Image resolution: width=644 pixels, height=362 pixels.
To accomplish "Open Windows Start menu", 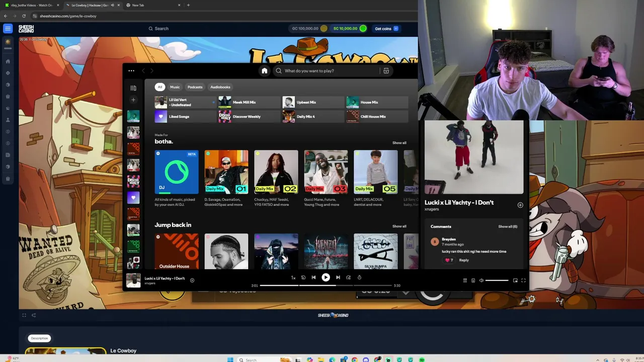I will [230, 359].
